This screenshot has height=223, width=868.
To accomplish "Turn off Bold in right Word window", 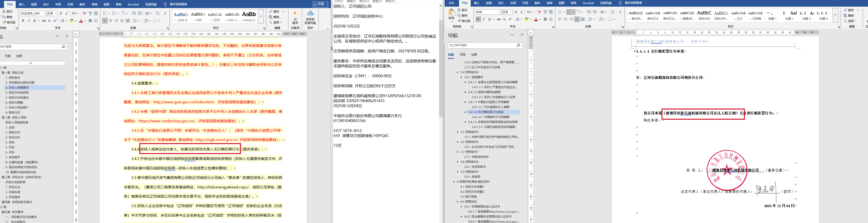I will coord(478,19).
